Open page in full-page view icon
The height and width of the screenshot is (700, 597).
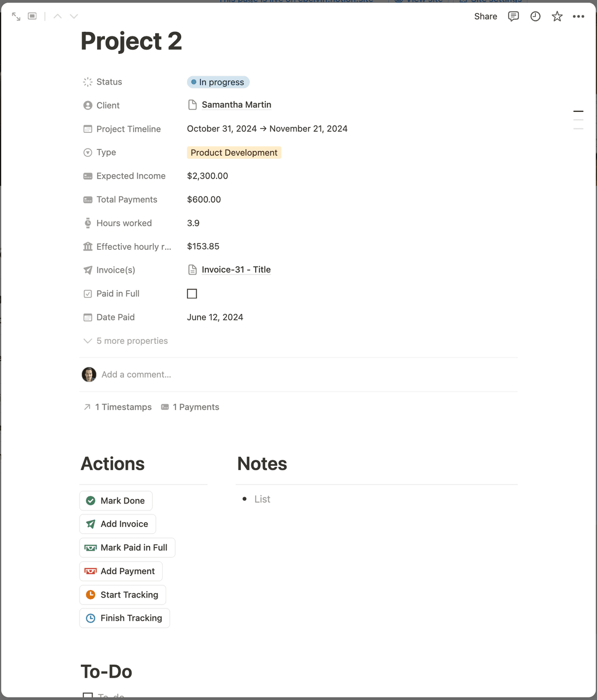click(x=16, y=16)
